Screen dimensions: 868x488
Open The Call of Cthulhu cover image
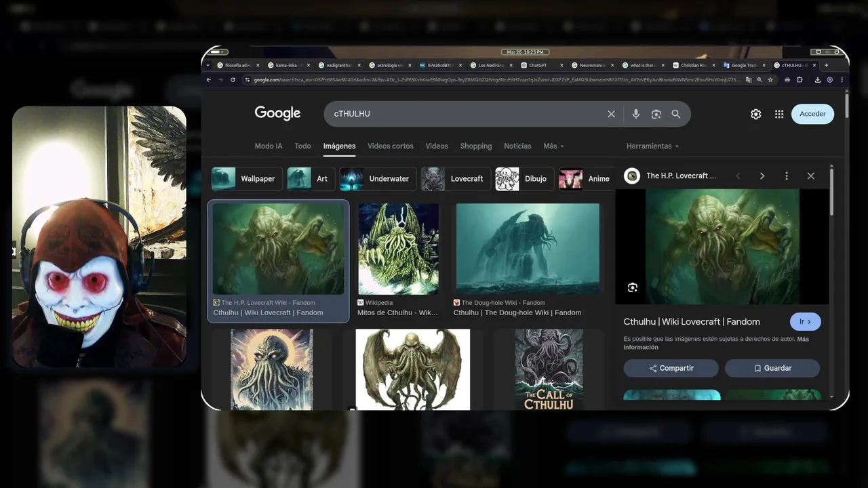click(x=549, y=369)
